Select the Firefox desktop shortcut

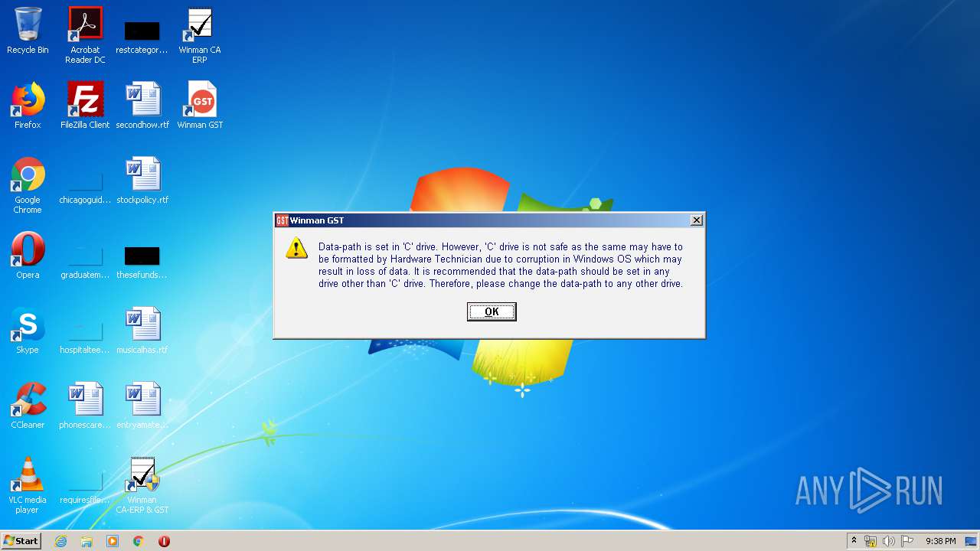point(28,106)
